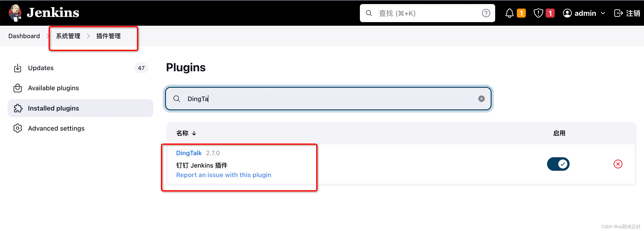Click the Available plugins shopping bag icon
This screenshot has width=644, height=231.
(18, 88)
